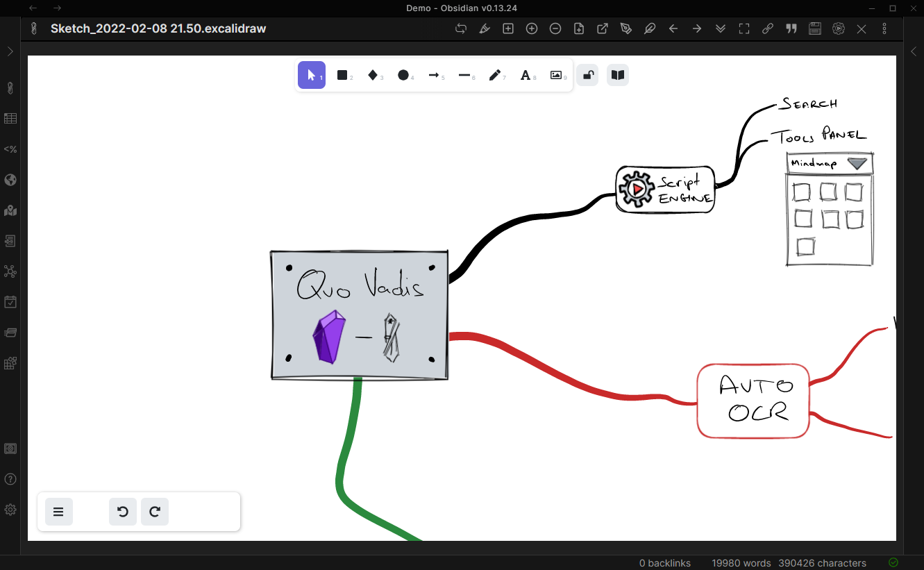
Task: Open the graph view nodes icon
Action: pyautogui.click(x=10, y=271)
